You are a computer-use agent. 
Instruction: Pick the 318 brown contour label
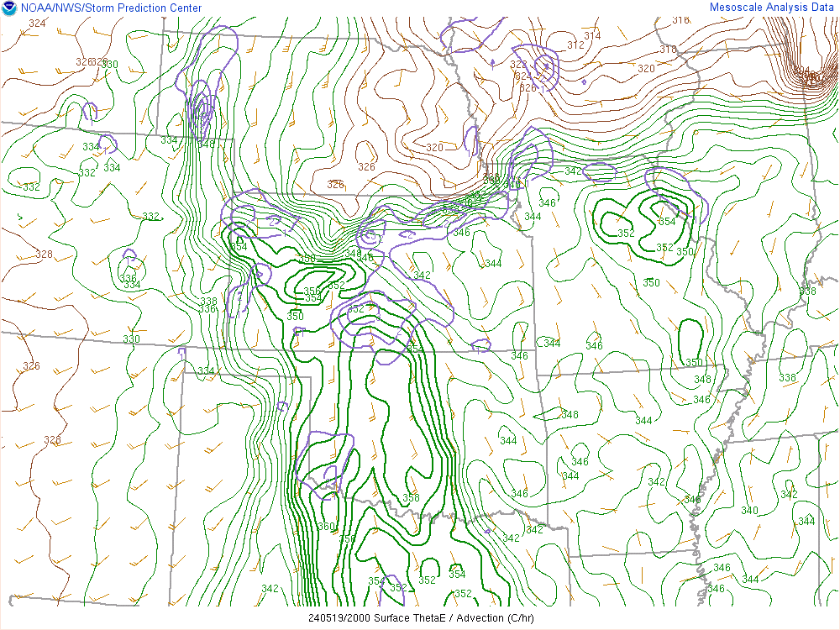[667, 50]
